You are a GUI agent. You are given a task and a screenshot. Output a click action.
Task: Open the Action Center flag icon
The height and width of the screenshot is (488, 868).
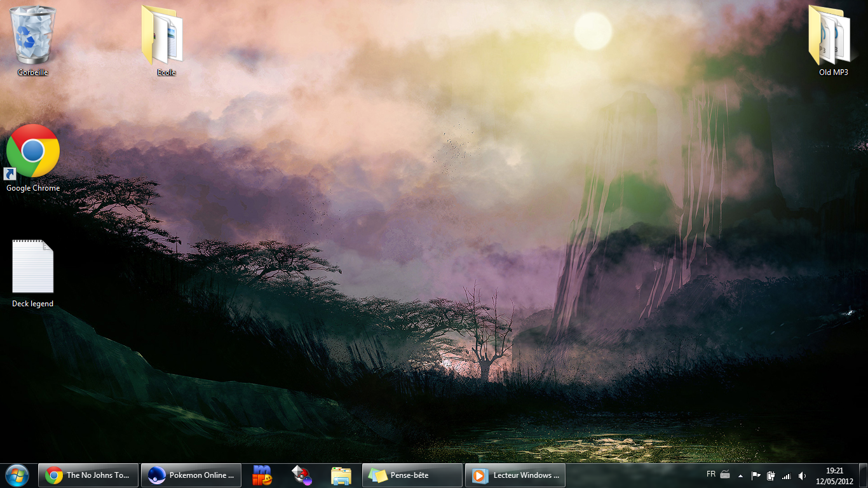point(756,475)
